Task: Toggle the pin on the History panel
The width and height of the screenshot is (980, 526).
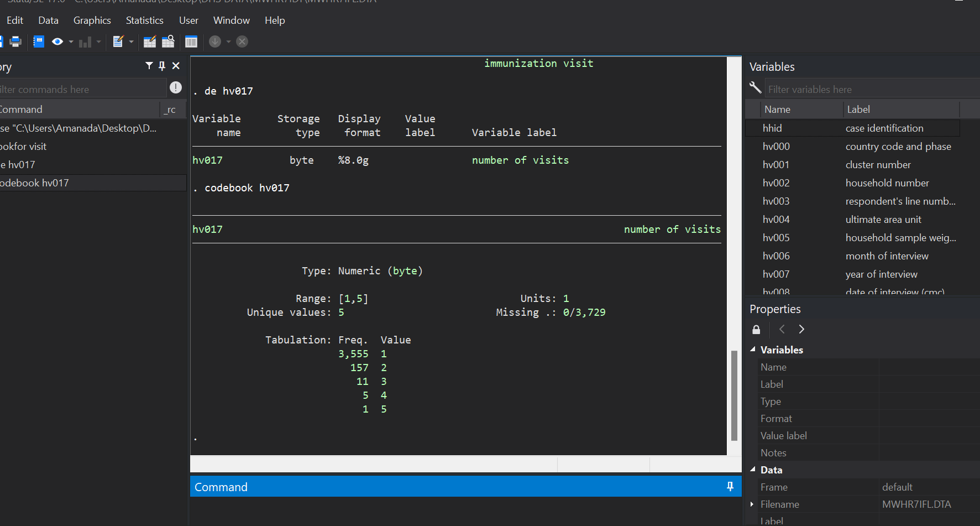Action: (162, 66)
